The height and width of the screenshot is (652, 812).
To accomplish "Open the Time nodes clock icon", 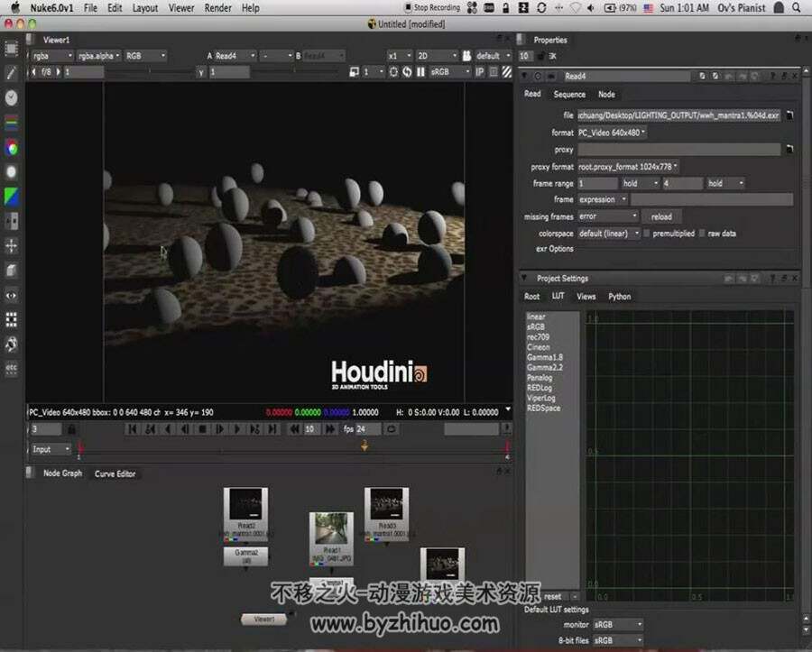I will [12, 97].
